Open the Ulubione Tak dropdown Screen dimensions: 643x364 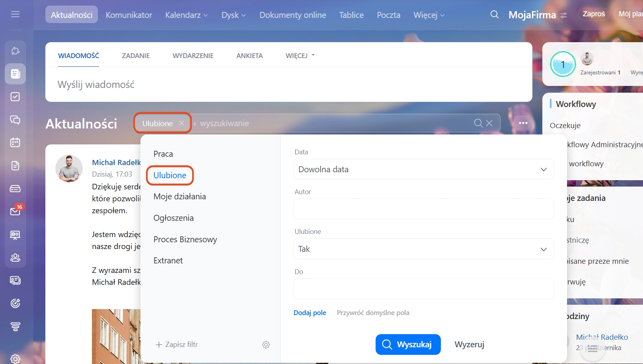coord(423,249)
